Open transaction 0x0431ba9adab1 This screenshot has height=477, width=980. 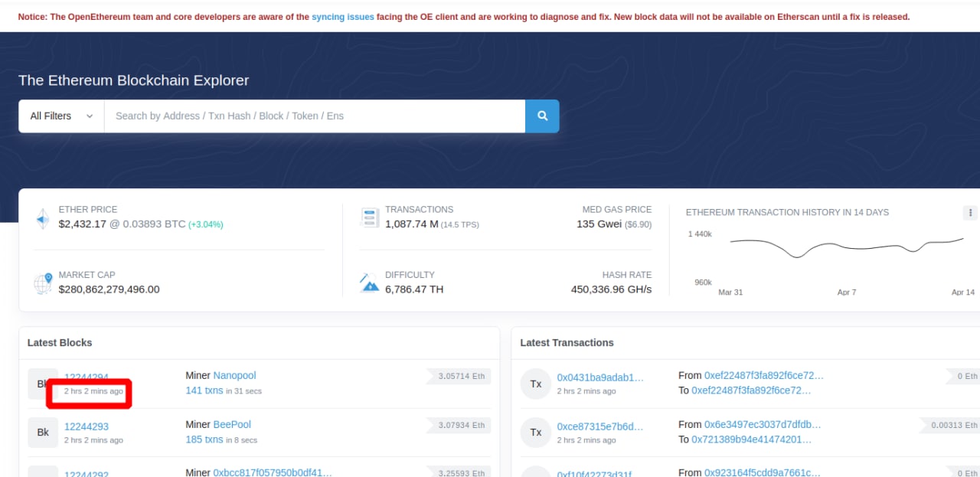600,377
